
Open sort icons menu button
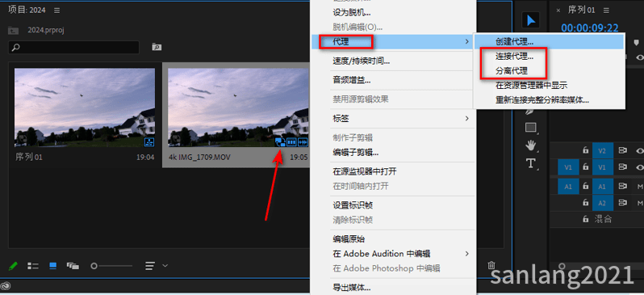point(150,266)
